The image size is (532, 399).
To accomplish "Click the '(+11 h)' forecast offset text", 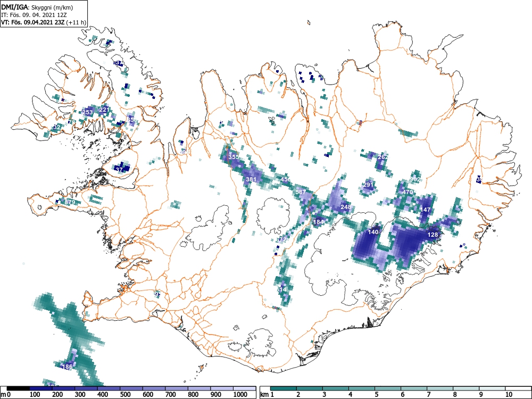I will tap(76, 22).
